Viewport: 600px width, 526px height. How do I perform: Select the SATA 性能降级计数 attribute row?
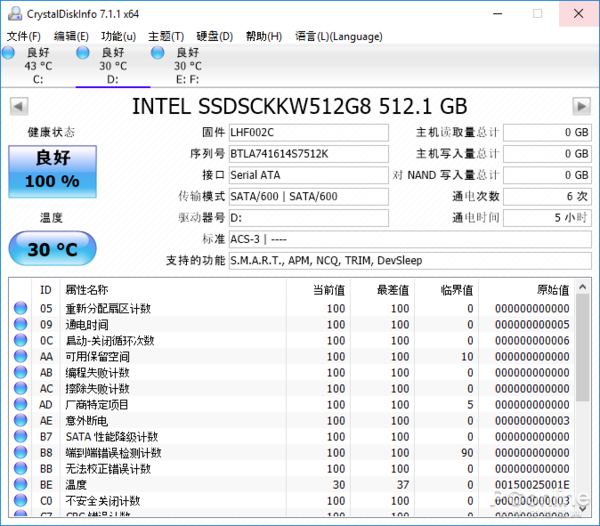(292, 437)
